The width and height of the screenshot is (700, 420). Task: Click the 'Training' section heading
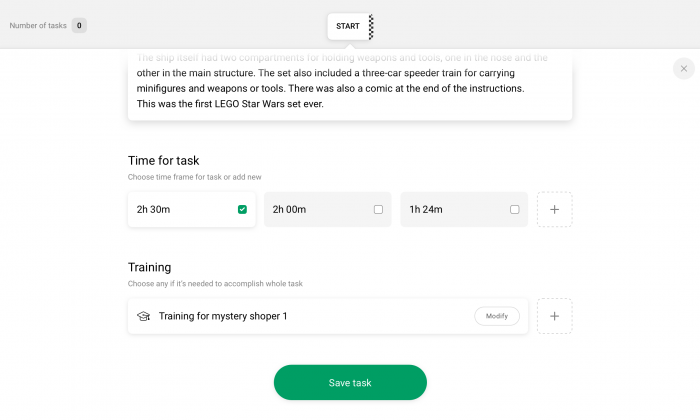click(150, 267)
